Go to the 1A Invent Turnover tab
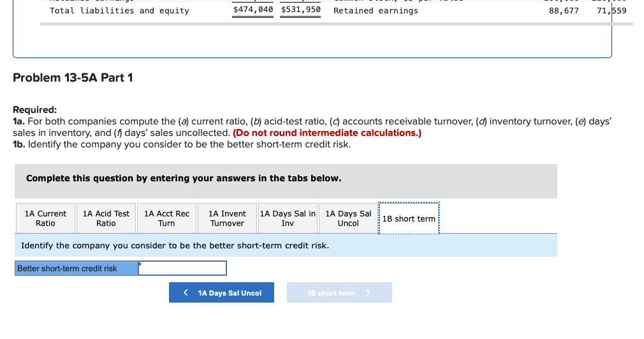The image size is (644, 339). [x=227, y=218]
